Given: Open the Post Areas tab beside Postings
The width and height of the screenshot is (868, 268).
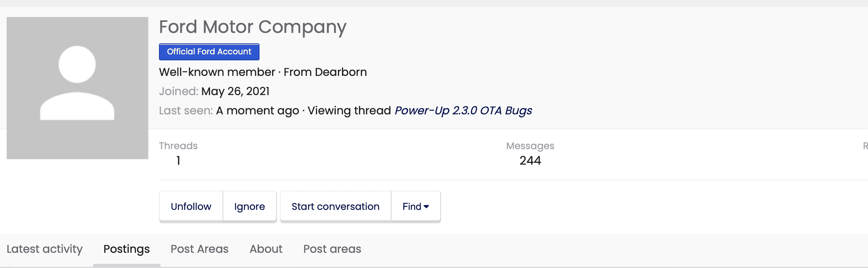Looking at the screenshot, I should tap(199, 249).
